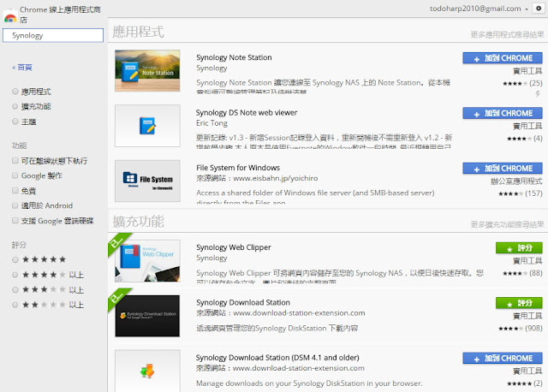This screenshot has height=392, width=548.
Task: Open Synology Download Station black thumbnail
Action: 147,316
